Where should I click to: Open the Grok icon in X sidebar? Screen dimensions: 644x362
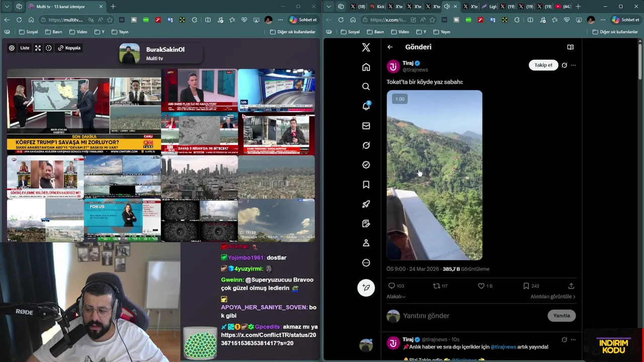(x=366, y=145)
